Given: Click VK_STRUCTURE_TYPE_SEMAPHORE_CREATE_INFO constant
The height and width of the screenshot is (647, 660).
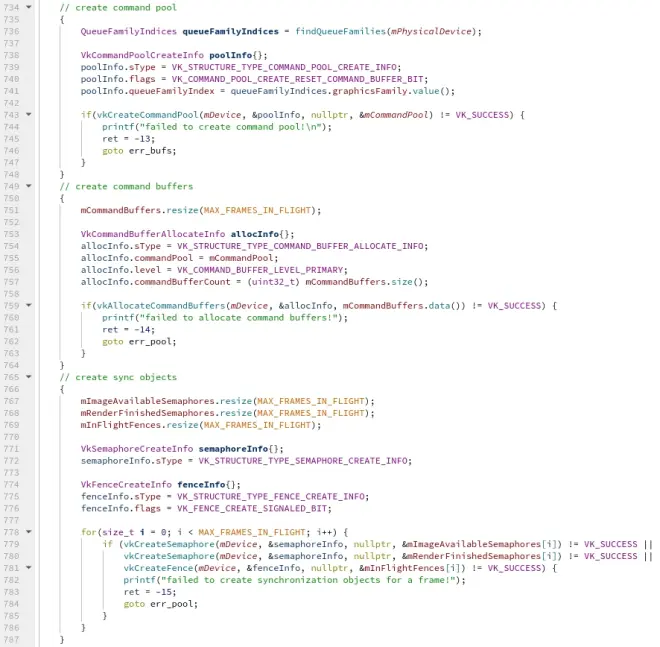Looking at the screenshot, I should pos(303,461).
